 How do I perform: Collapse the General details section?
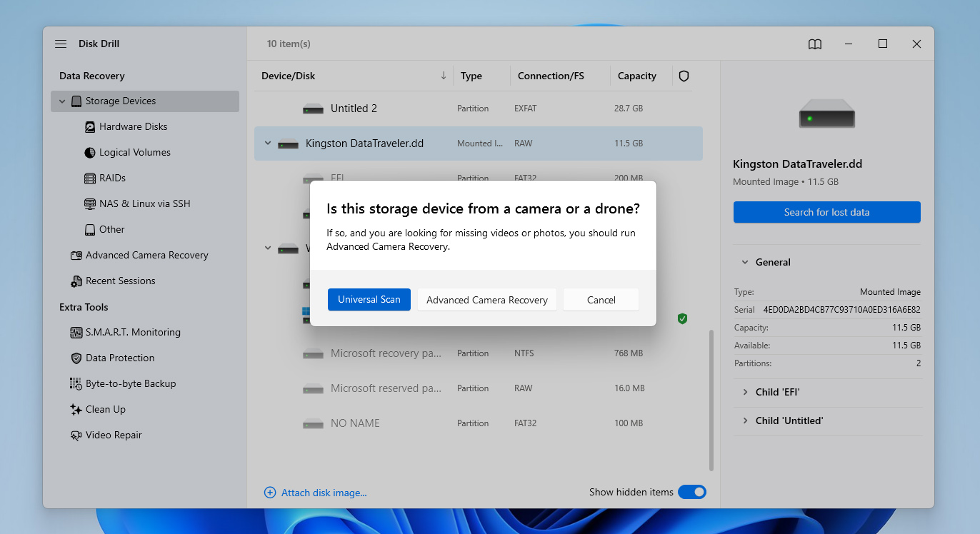[745, 262]
